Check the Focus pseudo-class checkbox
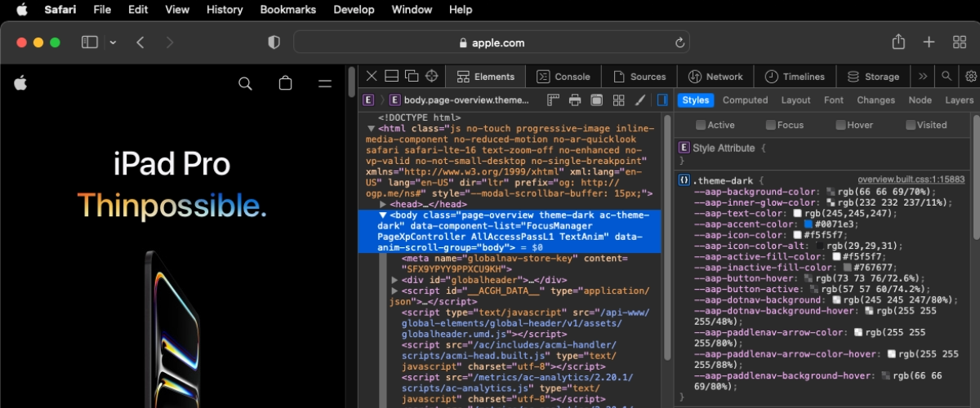The image size is (980, 408). [x=770, y=125]
